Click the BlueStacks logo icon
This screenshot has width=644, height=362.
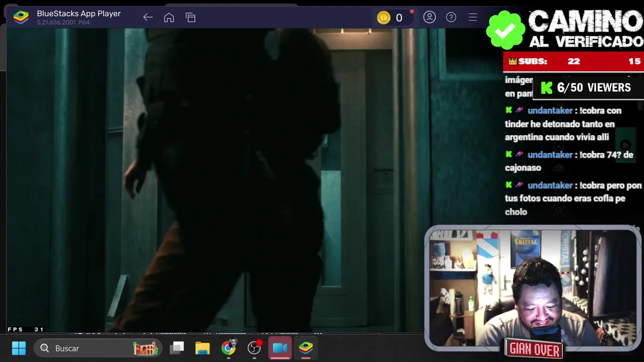tap(21, 18)
